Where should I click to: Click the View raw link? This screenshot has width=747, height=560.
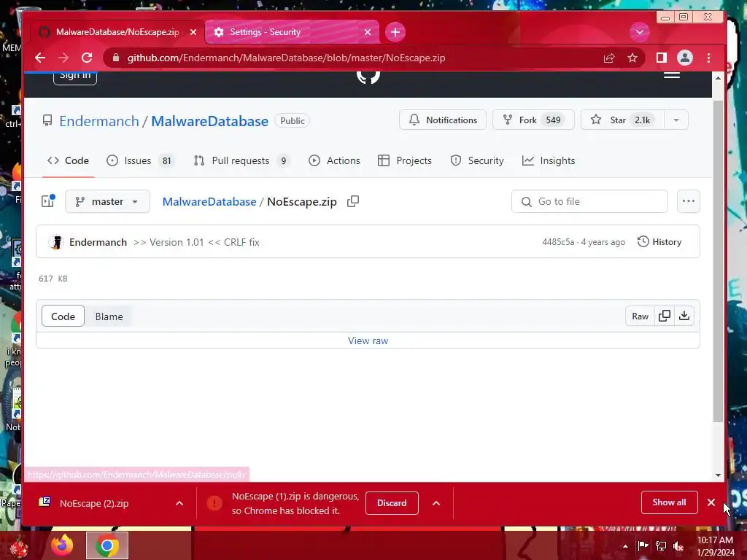[368, 341]
